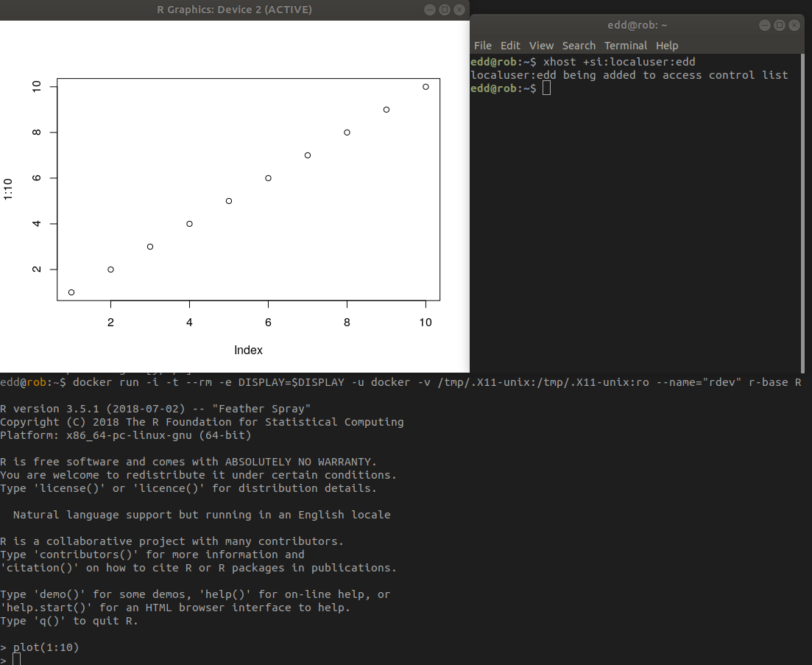The height and width of the screenshot is (665, 812).
Task: Click the '1:10' y-axis label
Action: coord(8,189)
